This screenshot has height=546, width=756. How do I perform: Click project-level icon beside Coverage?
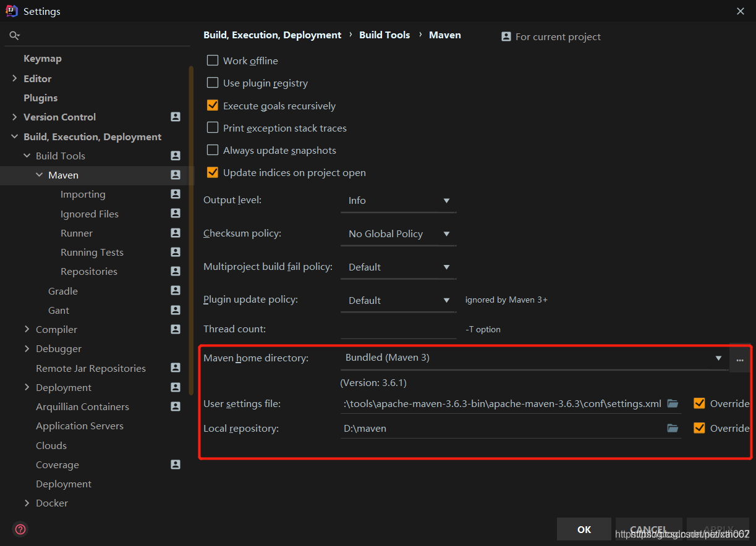176,464
